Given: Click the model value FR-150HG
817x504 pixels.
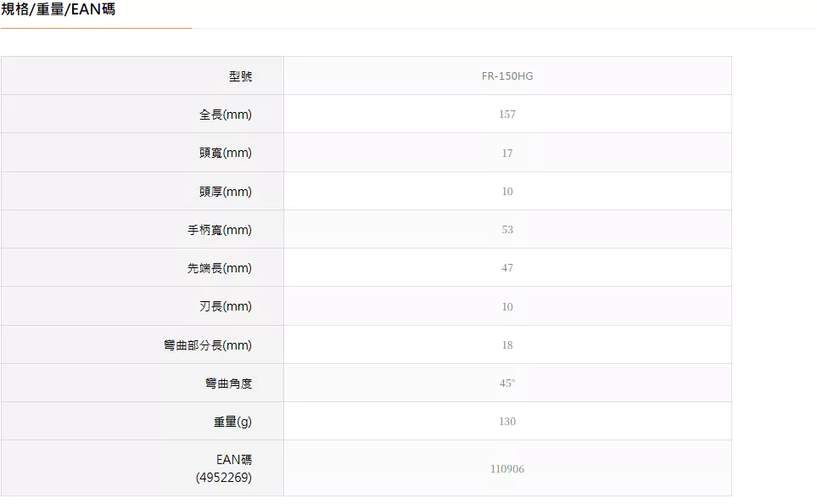Looking at the screenshot, I should 507,76.
